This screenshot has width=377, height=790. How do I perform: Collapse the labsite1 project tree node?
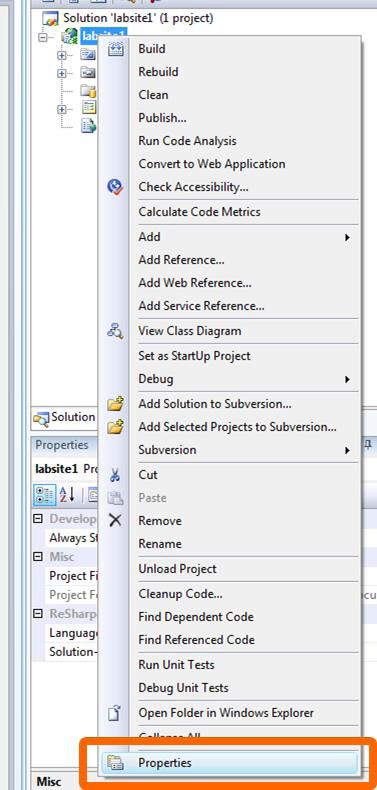[x=44, y=37]
